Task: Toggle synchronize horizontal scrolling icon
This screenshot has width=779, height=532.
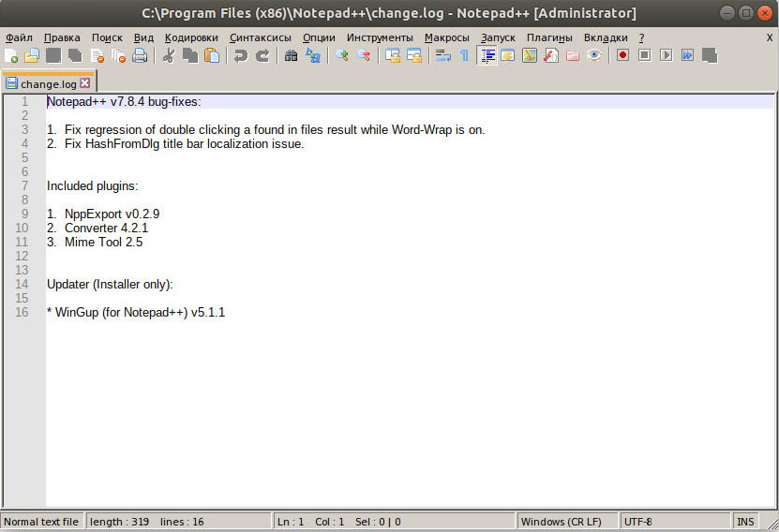Action: pos(413,55)
